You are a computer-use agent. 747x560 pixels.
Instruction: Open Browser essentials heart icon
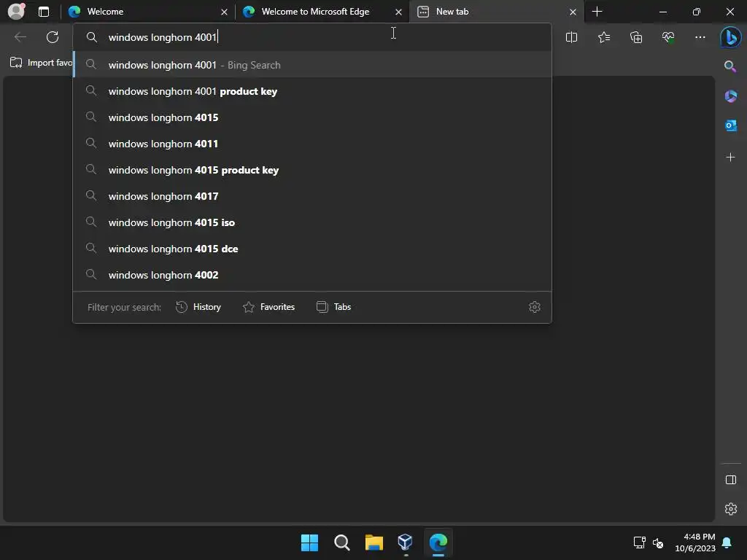[668, 37]
